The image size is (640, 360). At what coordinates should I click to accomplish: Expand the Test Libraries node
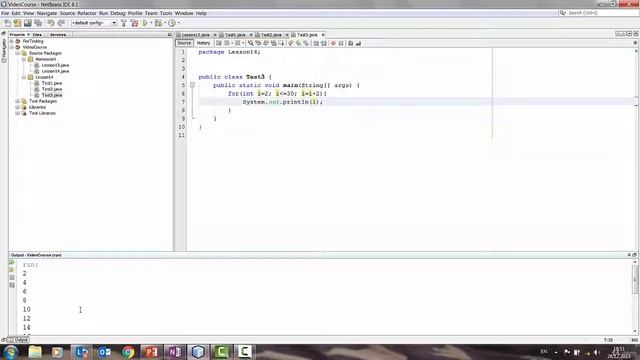[18, 113]
